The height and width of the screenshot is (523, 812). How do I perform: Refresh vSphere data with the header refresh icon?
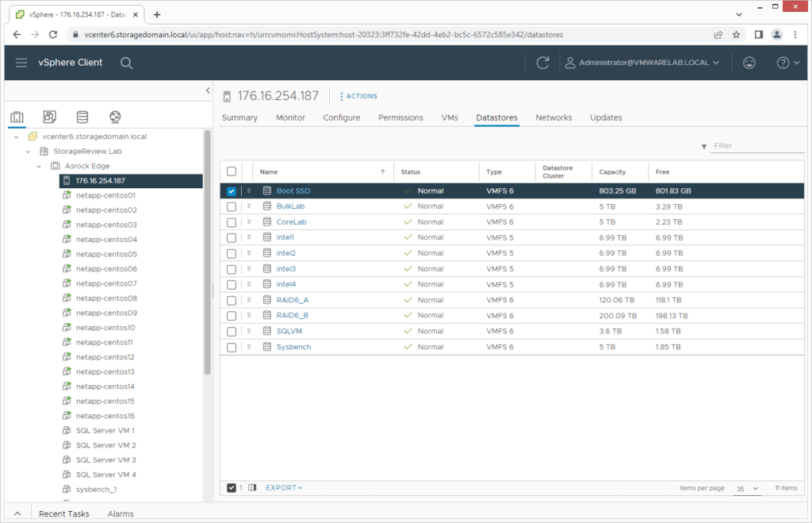click(542, 63)
